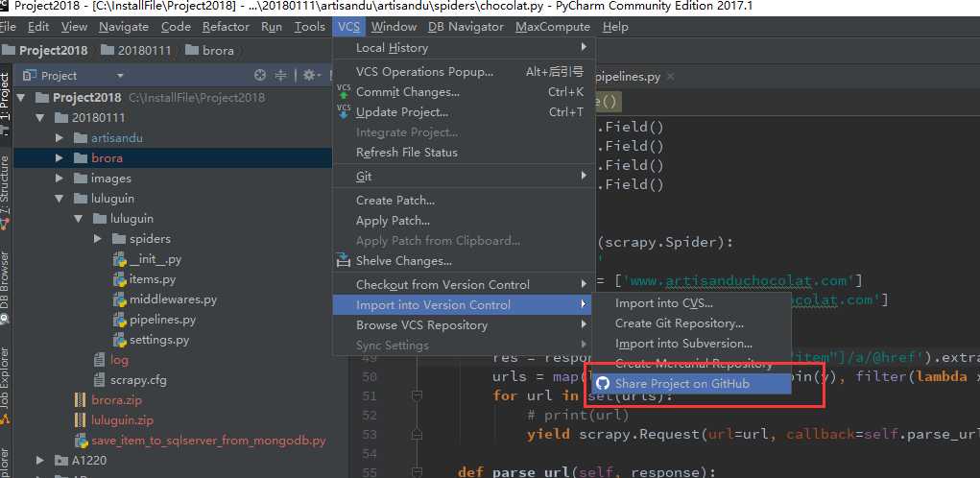Click the Scroll from Source target icon
This screenshot has height=478, width=980.
click(x=261, y=76)
